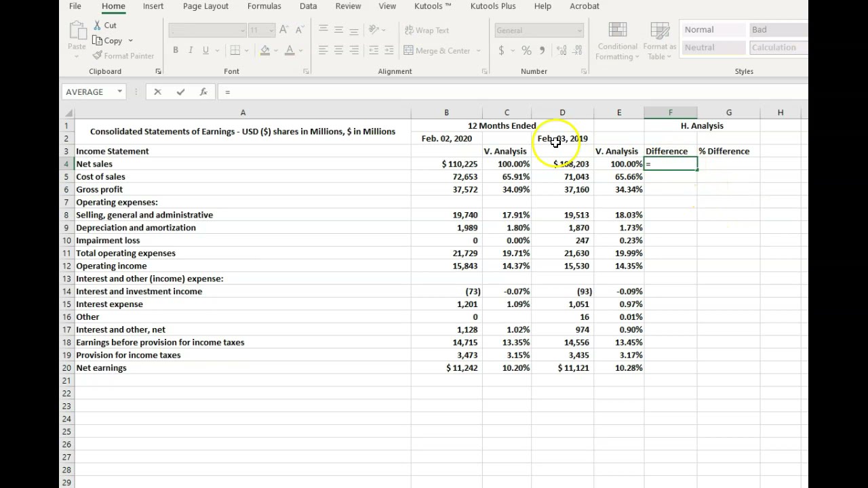Open Format as Table menu
The height and width of the screenshot is (488, 868).
(x=659, y=41)
